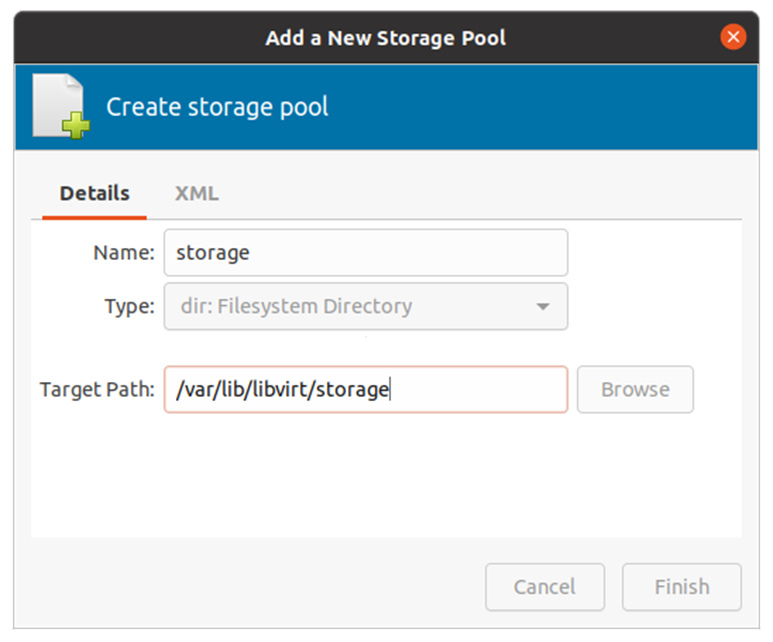773x642 pixels.
Task: Click Finish to create the pool
Action: 681,587
